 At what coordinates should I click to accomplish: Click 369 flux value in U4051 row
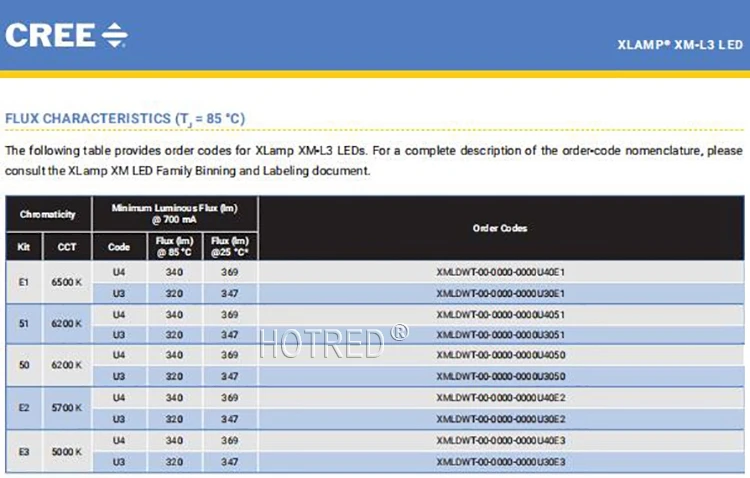230,315
